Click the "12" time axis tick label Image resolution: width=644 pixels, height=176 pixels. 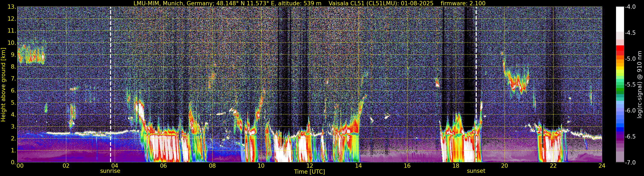310,166
